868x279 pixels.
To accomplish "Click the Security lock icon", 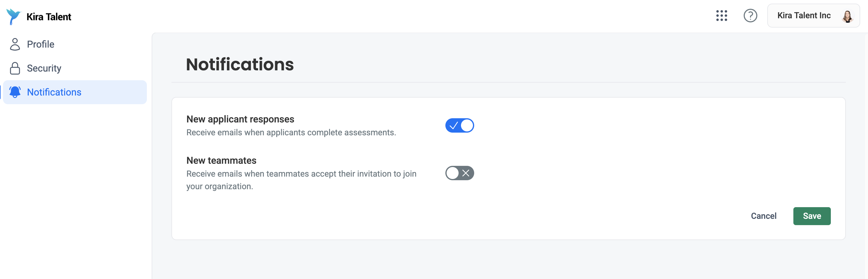I will [x=15, y=68].
